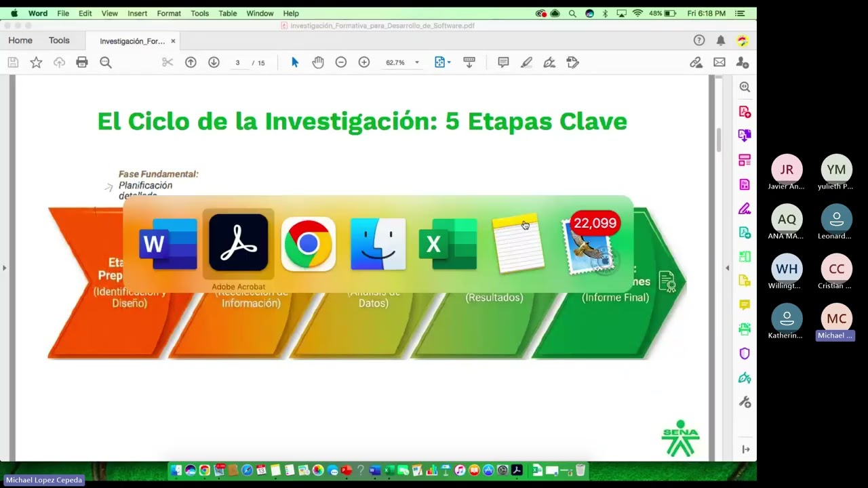The height and width of the screenshot is (488, 868).
Task: Switch to Notes in app switcher
Action: pos(519,244)
